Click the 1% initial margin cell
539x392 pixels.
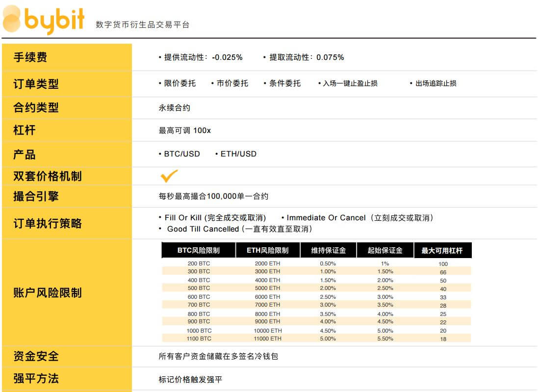point(385,263)
